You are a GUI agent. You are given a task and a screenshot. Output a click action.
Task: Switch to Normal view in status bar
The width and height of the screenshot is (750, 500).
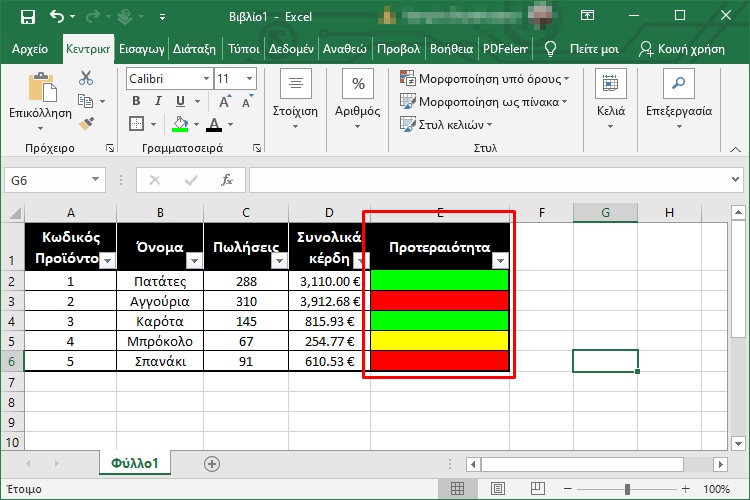[x=457, y=489]
